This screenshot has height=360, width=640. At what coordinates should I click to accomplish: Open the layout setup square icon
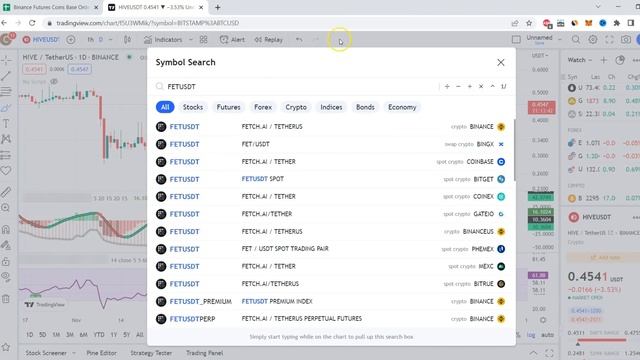pyautogui.click(x=516, y=40)
